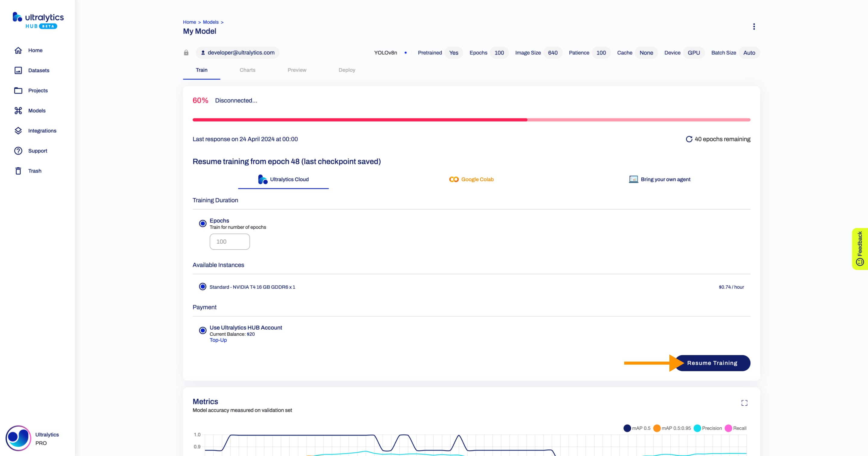
Task: Switch to the Charts tab
Action: pos(247,70)
